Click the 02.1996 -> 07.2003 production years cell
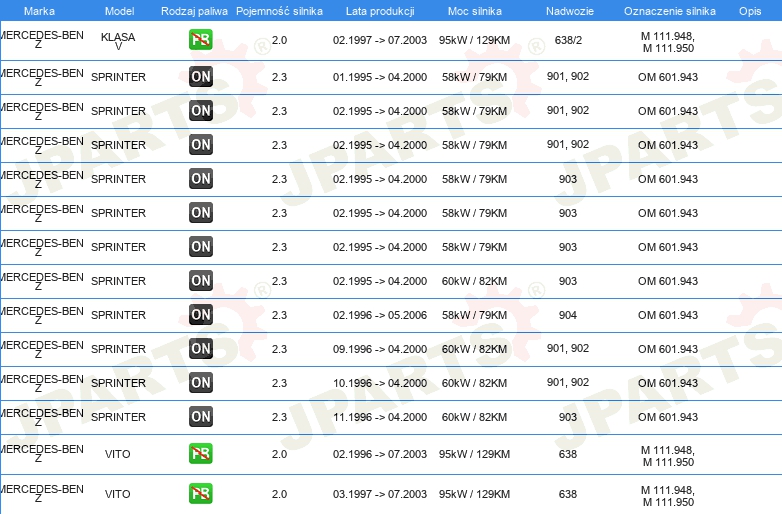The image size is (782, 514). click(x=380, y=454)
